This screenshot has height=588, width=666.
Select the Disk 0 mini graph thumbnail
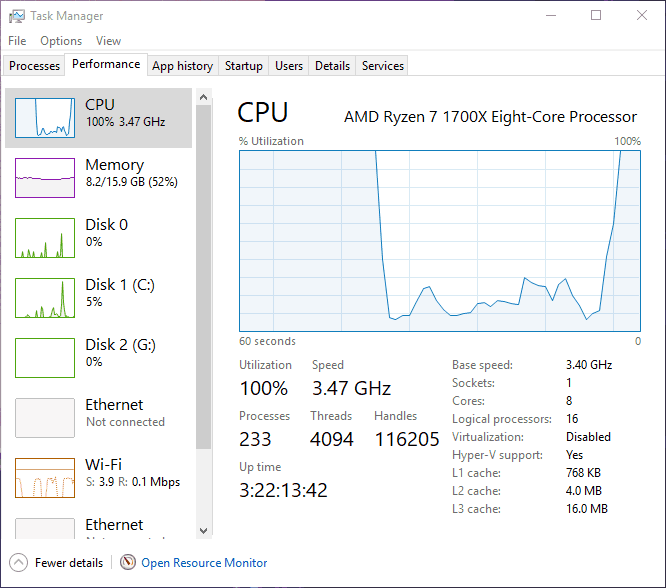[45, 238]
